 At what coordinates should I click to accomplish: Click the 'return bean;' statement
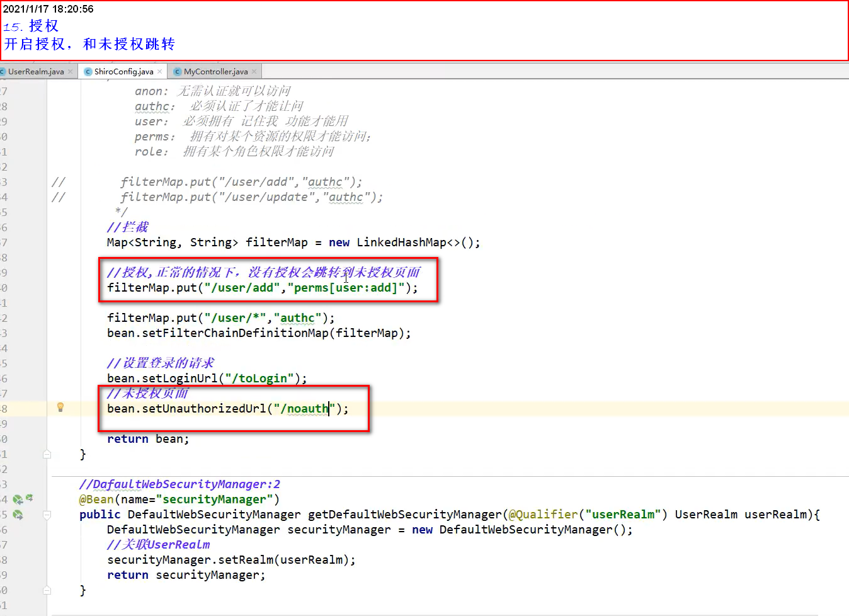point(148,439)
